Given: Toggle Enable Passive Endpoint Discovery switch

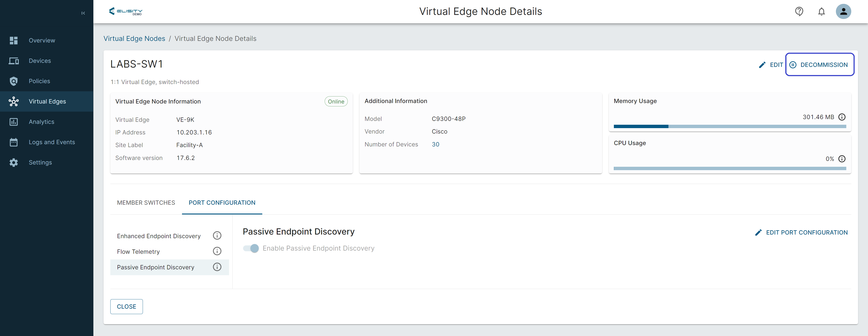Looking at the screenshot, I should coord(251,249).
